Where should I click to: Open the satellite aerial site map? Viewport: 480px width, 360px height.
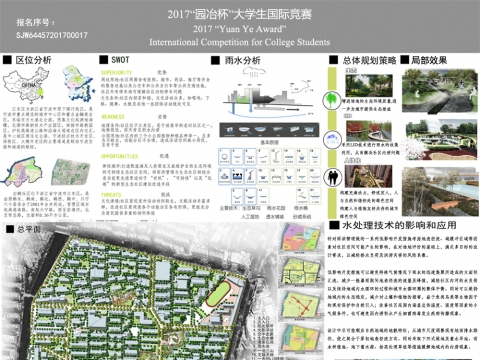(x=70, y=172)
